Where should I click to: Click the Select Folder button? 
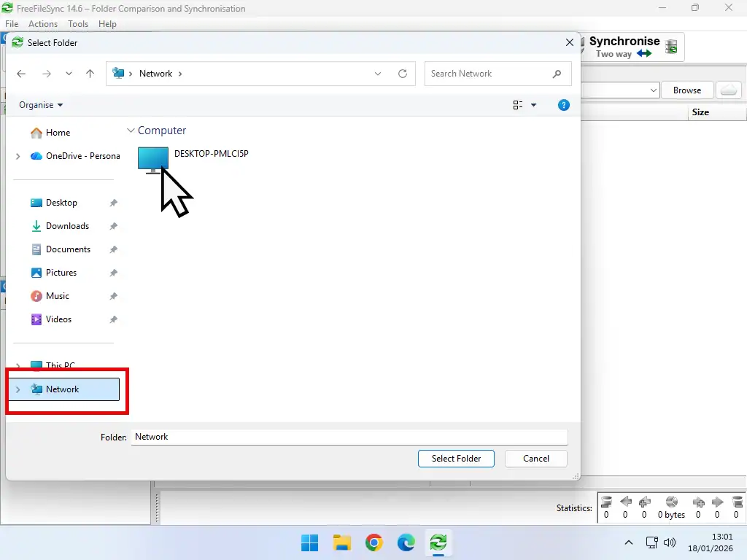[x=456, y=459]
